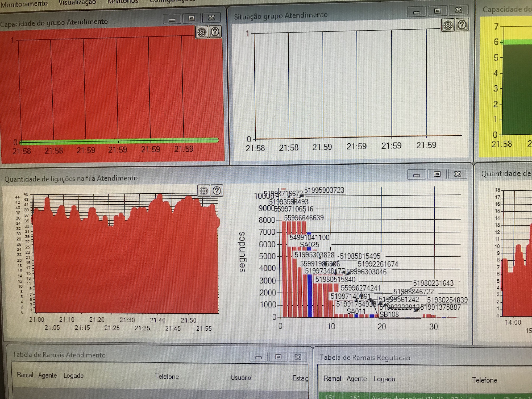Screen dimensions: 532x399
Task: Click the Situação grupo Atendimento title bar
Action: pos(281,16)
